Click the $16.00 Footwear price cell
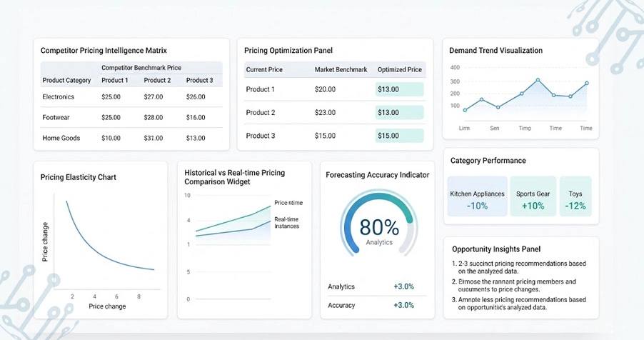Screen dimensions: 644x340 [196, 118]
